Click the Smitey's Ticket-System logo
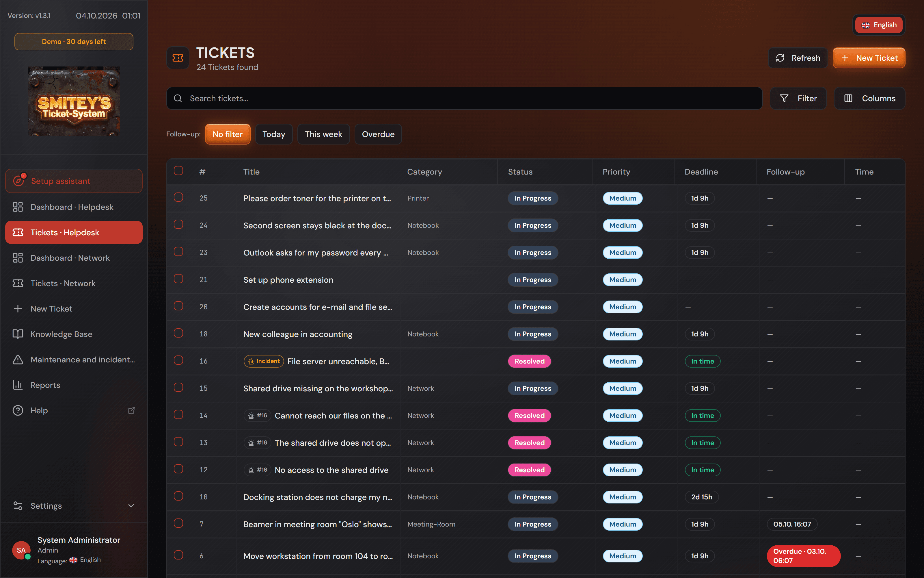The image size is (924, 578). pyautogui.click(x=74, y=101)
